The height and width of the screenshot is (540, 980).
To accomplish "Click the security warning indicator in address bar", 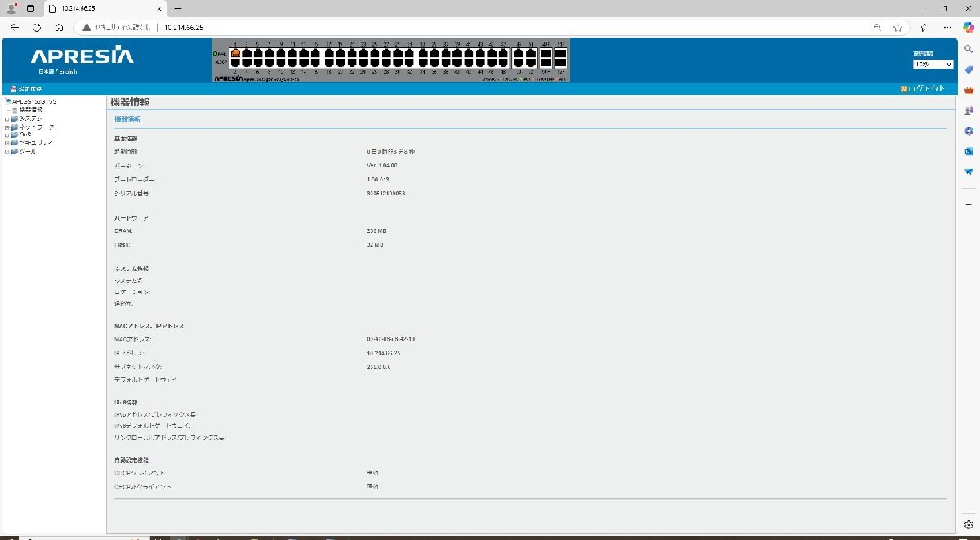I will [116, 27].
